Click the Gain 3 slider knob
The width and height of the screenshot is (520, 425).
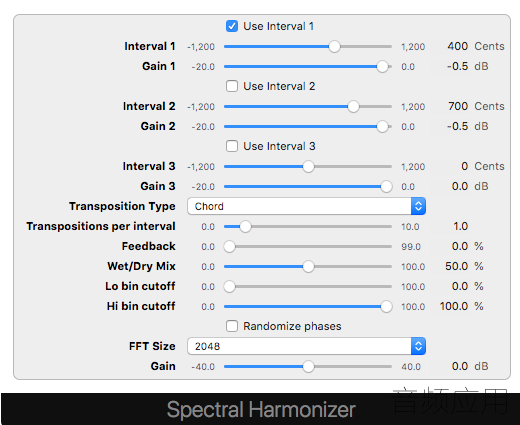[386, 187]
